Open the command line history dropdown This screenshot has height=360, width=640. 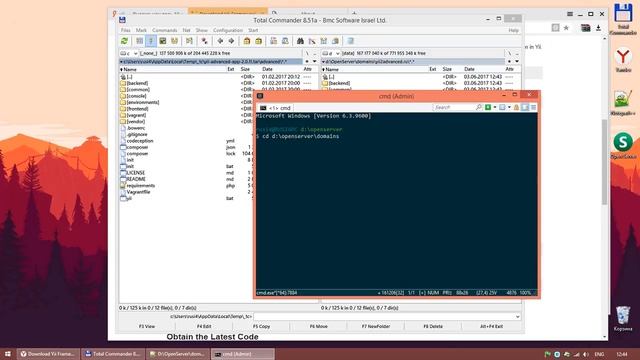tap(518, 317)
